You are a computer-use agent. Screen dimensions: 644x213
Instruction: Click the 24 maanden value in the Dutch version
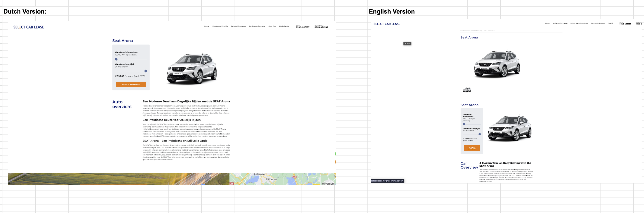tap(122, 67)
